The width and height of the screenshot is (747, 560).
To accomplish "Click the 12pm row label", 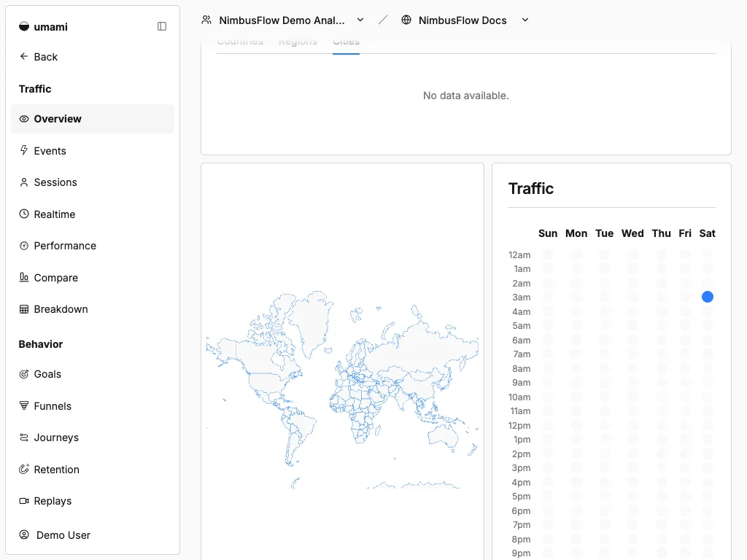I will [x=519, y=425].
